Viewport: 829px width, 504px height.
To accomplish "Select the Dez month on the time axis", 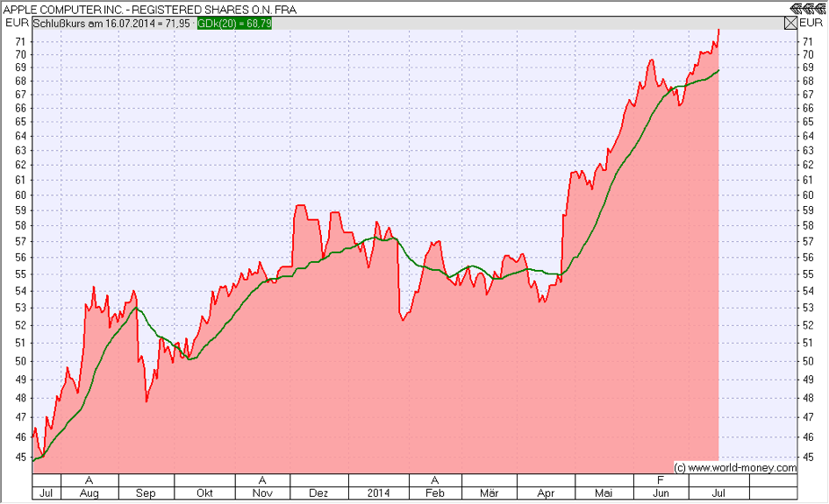I will tap(318, 493).
